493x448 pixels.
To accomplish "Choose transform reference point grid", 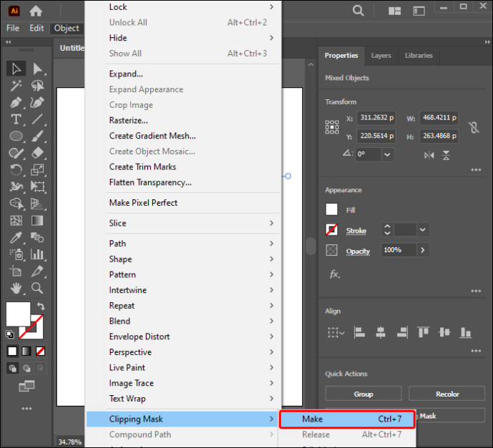I will [332, 127].
